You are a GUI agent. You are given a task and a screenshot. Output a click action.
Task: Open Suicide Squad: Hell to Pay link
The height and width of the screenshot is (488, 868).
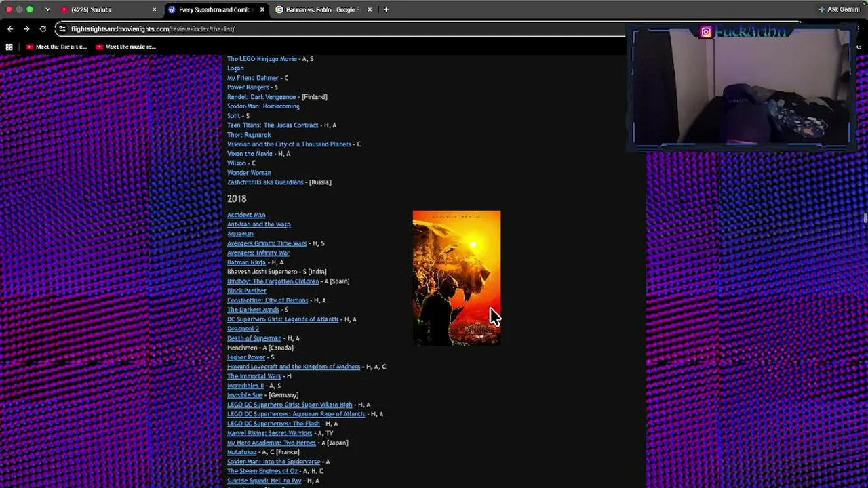(x=264, y=481)
